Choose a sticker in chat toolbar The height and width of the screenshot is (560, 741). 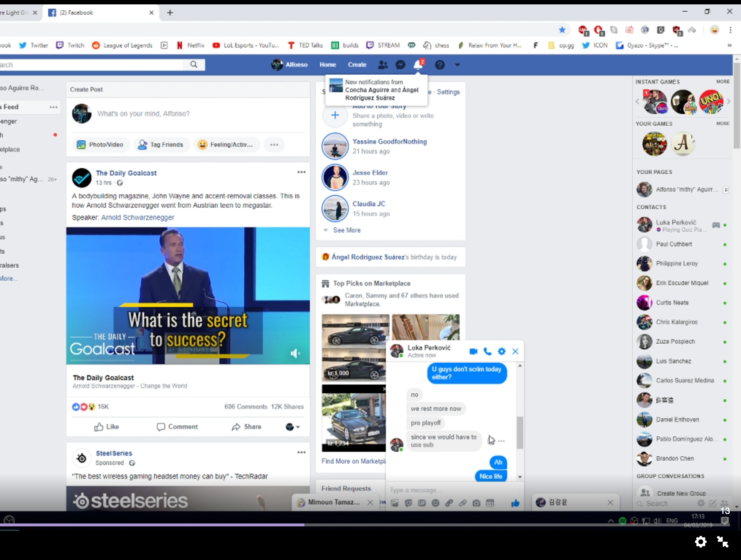(408, 503)
